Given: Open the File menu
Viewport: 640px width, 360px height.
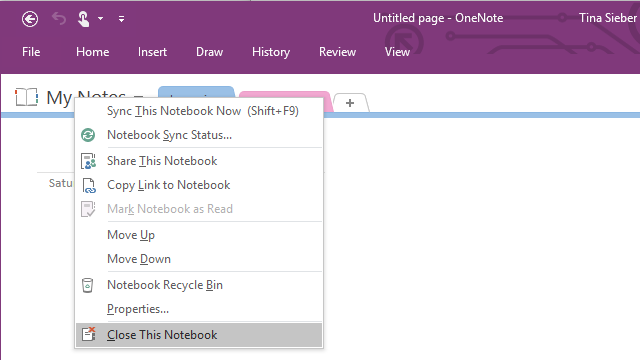Looking at the screenshot, I should (x=31, y=52).
